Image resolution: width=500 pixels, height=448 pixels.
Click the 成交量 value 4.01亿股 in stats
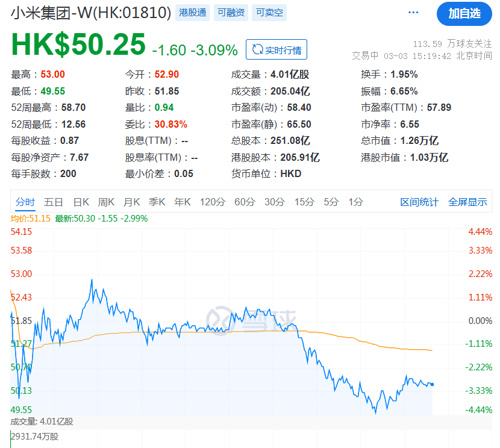290,74
